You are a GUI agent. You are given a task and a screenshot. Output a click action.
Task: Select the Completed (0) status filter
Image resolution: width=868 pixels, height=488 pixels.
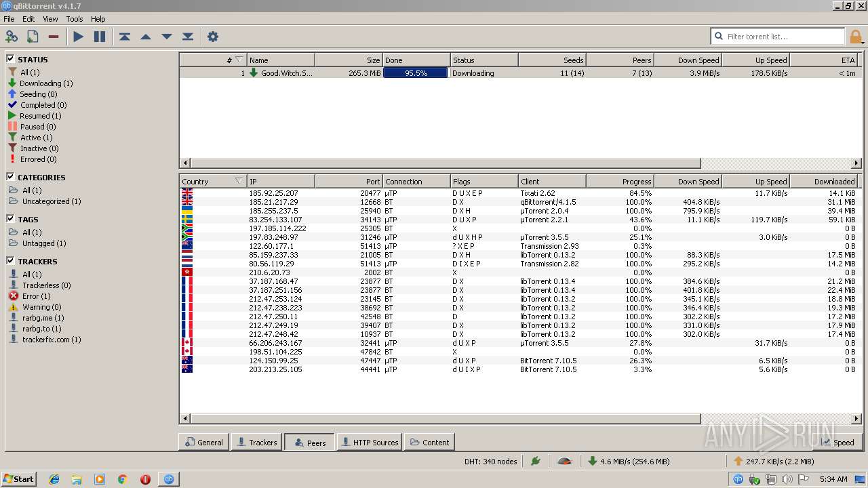coord(37,105)
